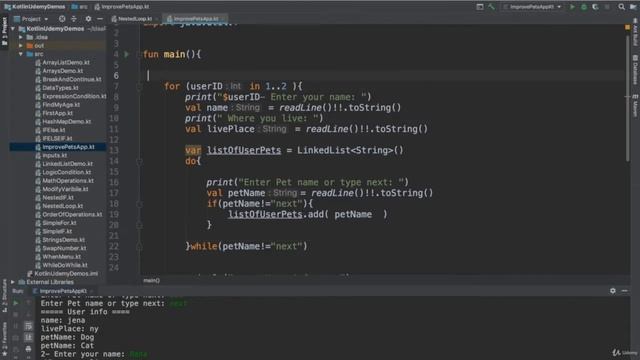
Task: Click main() breadcrumb below editor
Action: (151, 280)
